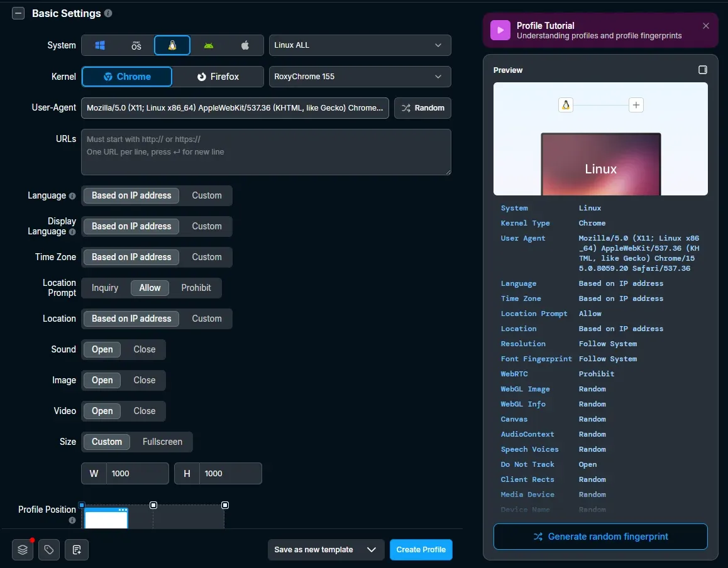Image resolution: width=728 pixels, height=568 pixels.
Task: Open the Linux ALL version dropdown
Action: (360, 45)
